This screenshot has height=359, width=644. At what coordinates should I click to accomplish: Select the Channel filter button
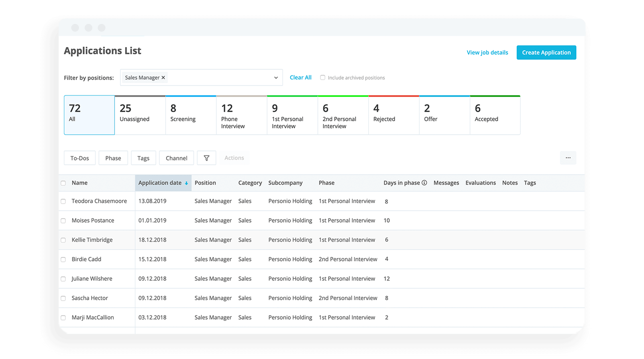pos(176,157)
